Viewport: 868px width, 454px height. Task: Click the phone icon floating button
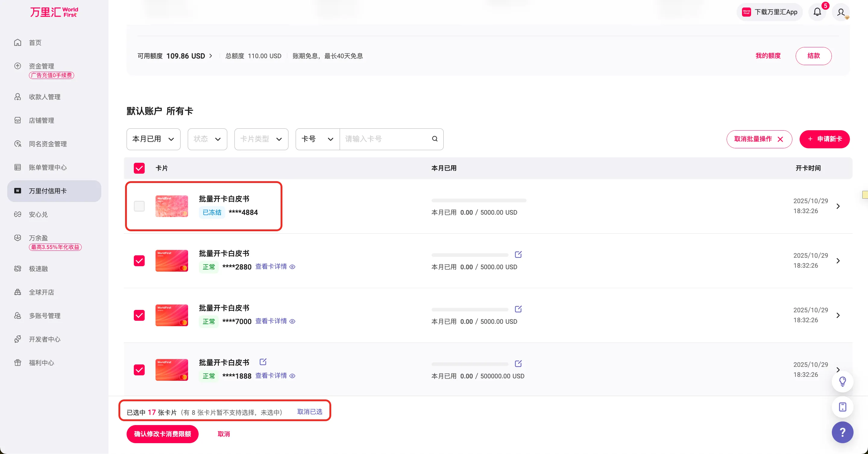[842, 407]
